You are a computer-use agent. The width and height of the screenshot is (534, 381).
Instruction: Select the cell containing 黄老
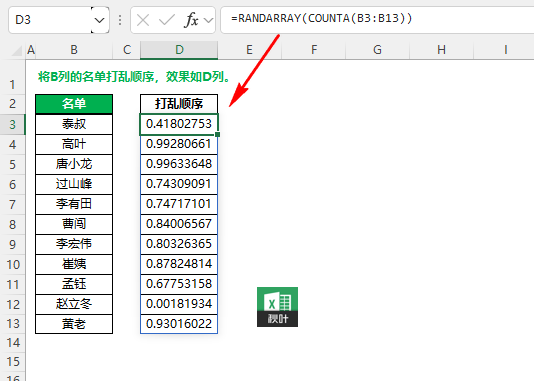tap(74, 324)
